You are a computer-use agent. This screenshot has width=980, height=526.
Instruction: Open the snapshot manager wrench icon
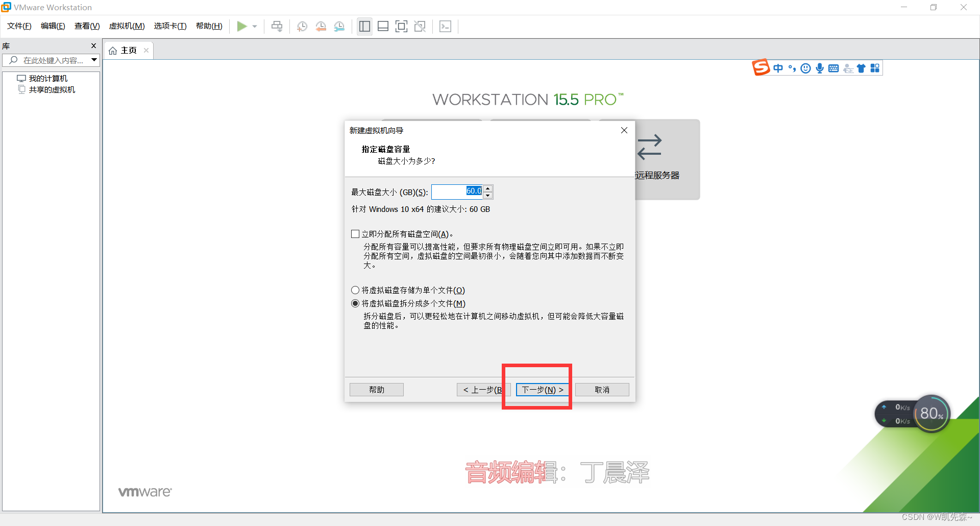[x=339, y=27]
